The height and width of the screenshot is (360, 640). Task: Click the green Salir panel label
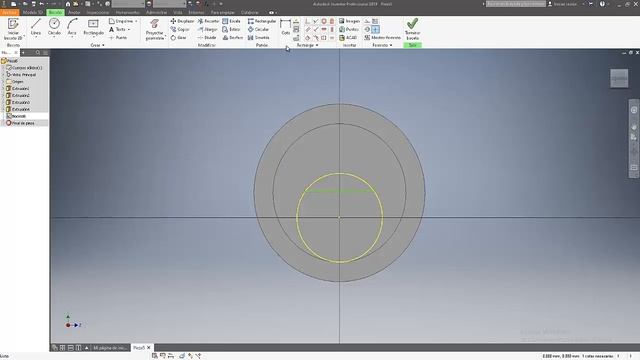coord(413,45)
